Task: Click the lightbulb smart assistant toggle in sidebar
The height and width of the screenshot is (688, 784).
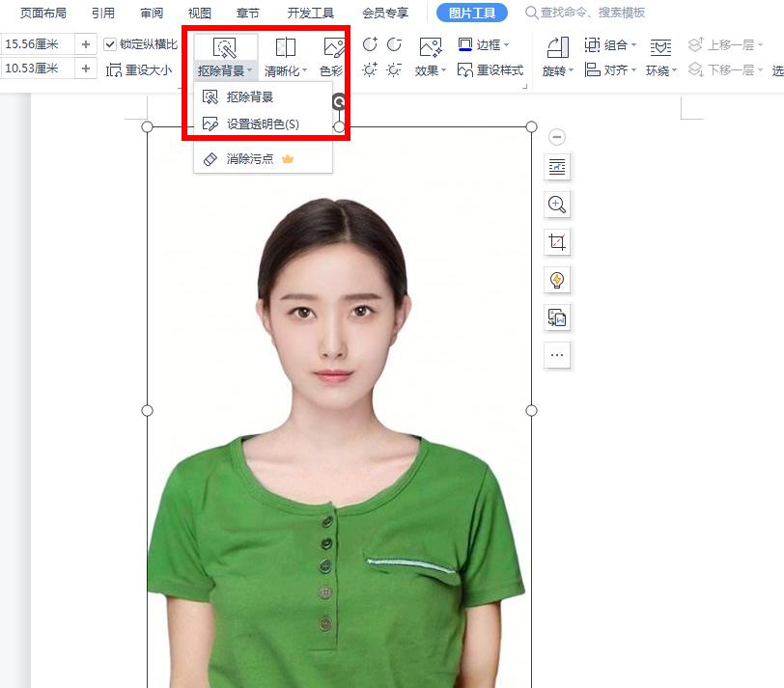Action: click(557, 279)
